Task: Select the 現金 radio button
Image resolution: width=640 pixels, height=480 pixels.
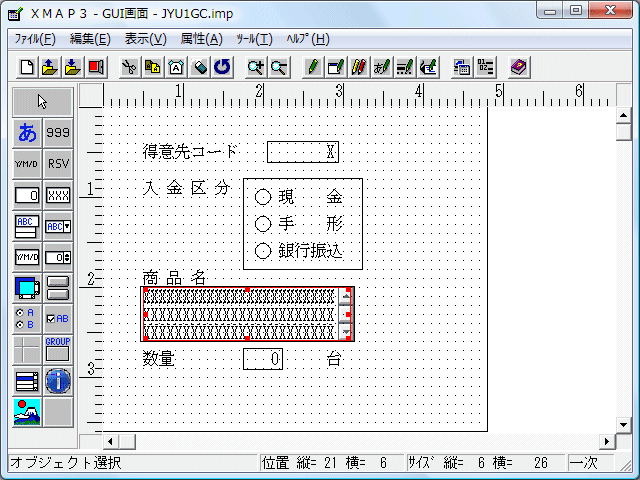Action: [x=264, y=197]
